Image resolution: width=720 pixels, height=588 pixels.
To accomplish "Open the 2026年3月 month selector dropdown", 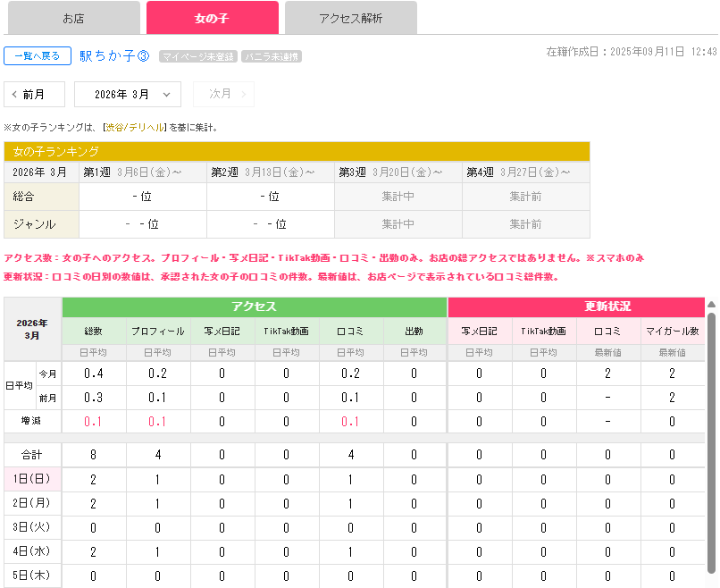I will point(127,94).
